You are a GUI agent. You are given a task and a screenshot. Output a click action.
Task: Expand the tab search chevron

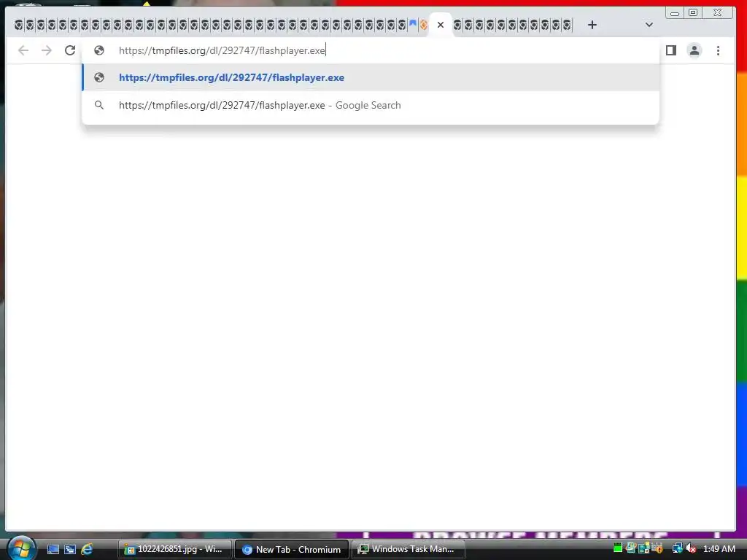coord(649,25)
